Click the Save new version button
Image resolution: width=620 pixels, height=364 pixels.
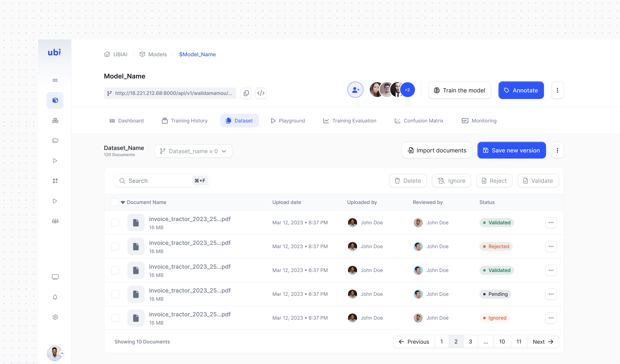tap(512, 150)
